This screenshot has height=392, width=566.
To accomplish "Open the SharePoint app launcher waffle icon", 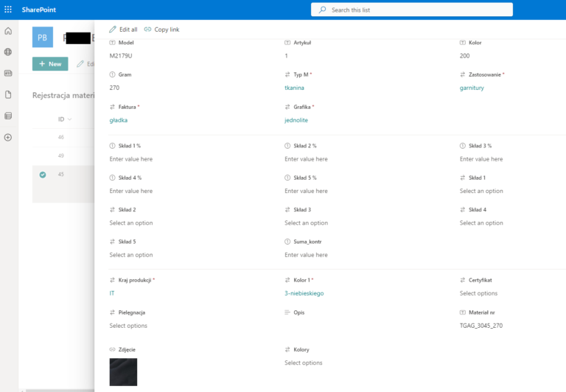I will [8, 10].
